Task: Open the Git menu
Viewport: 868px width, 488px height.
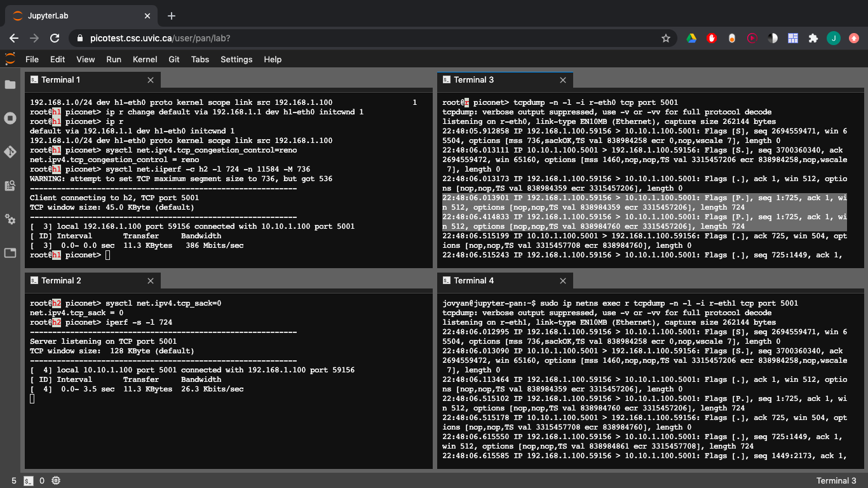Action: coord(174,59)
